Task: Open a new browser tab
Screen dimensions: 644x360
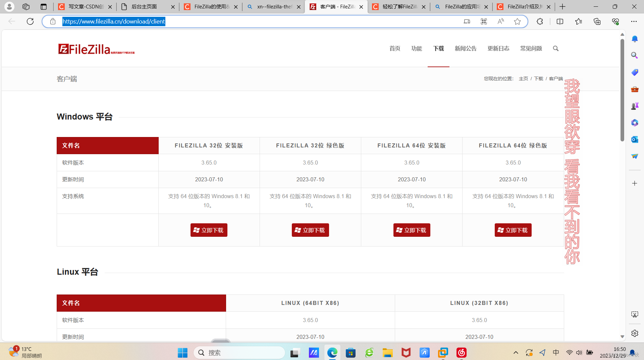Action: click(x=562, y=6)
